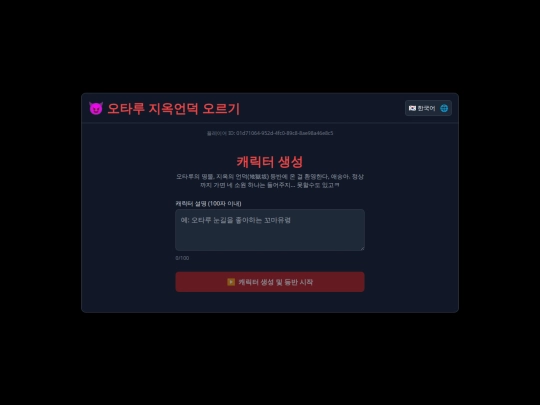Click the 플레이어 ID text line
Screen dimensions: 540x405
270,133
